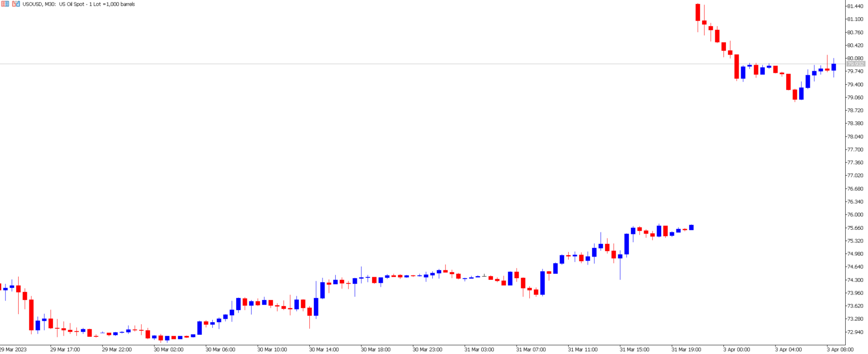
Task: Click the last blue candle before the gap
Action: [x=691, y=228]
